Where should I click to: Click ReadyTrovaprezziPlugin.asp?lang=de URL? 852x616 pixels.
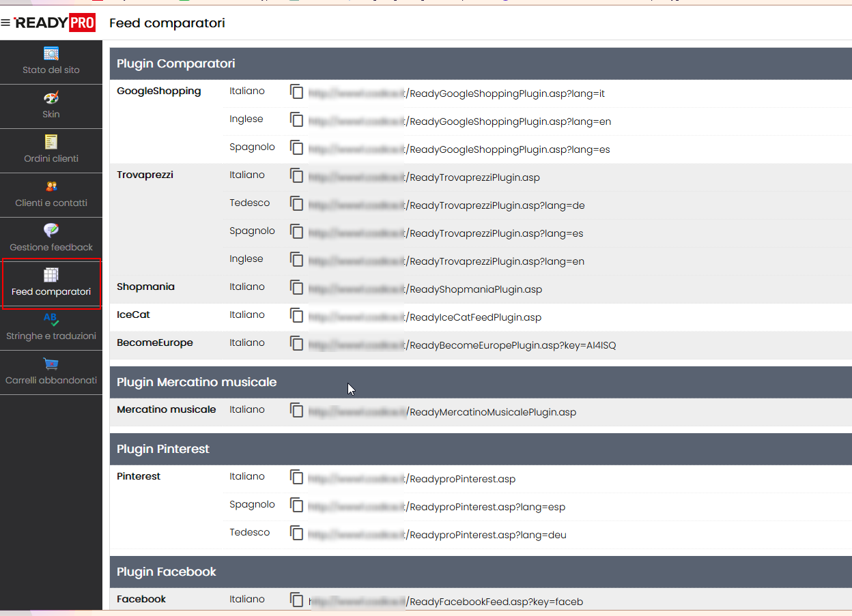coord(446,206)
